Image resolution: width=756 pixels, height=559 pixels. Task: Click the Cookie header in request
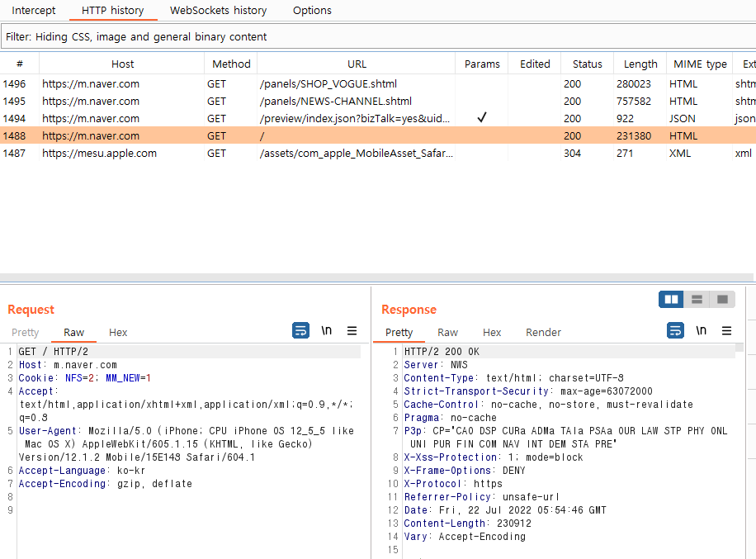[x=85, y=378]
